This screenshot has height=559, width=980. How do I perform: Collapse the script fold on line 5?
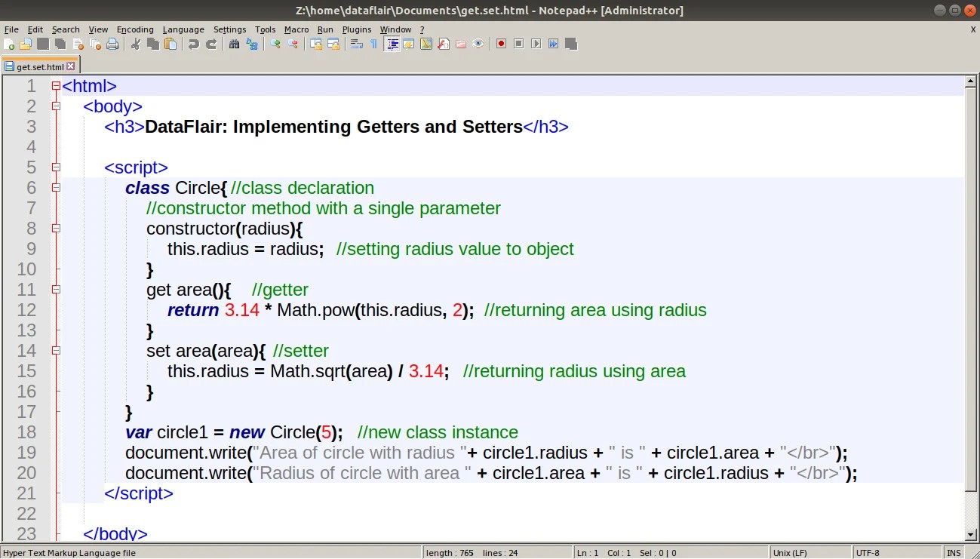pyautogui.click(x=55, y=167)
